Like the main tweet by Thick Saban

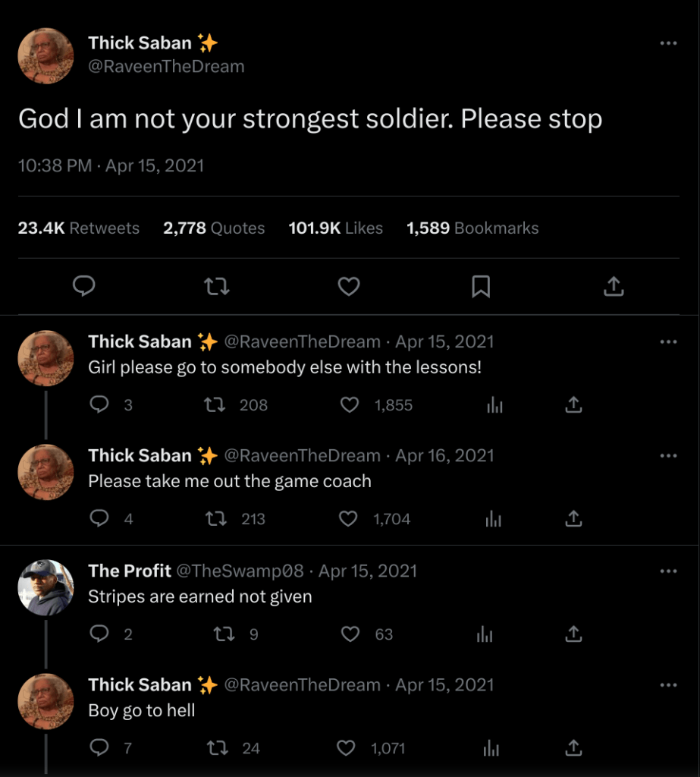click(x=348, y=286)
